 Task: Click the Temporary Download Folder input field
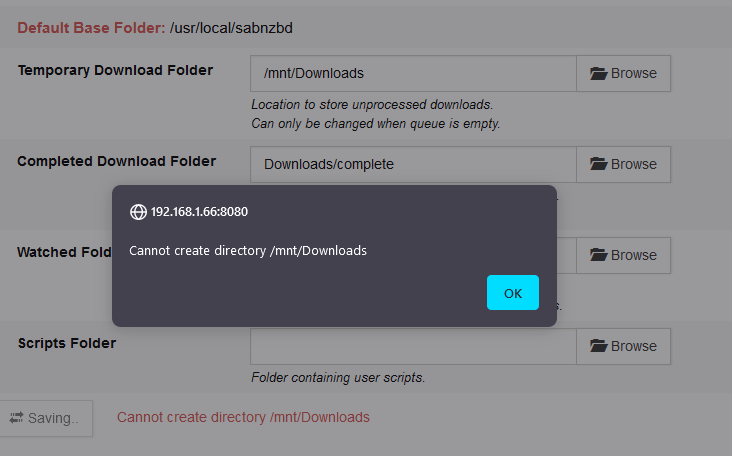coord(413,73)
